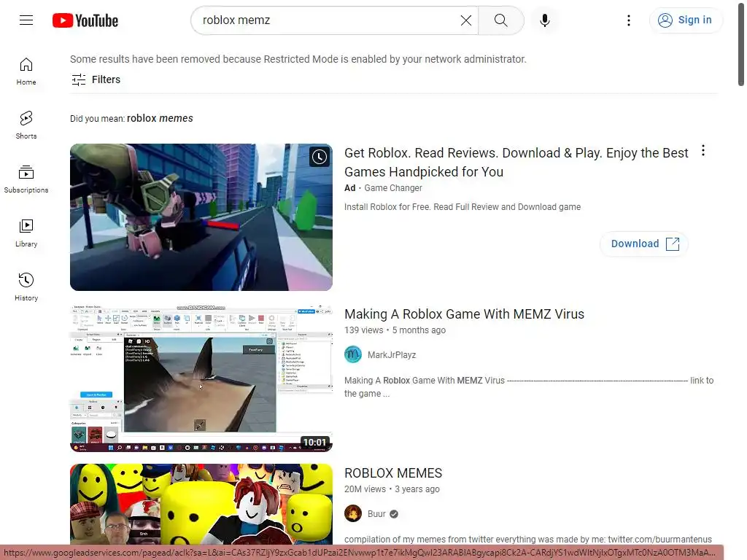The height and width of the screenshot is (560, 747).
Task: Open the settings three-dot menu in header
Action: pos(628,20)
